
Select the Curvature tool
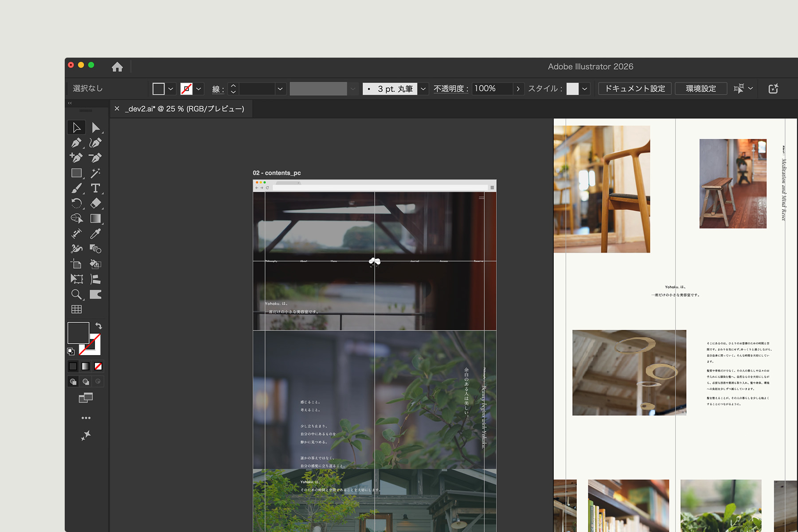click(95, 143)
